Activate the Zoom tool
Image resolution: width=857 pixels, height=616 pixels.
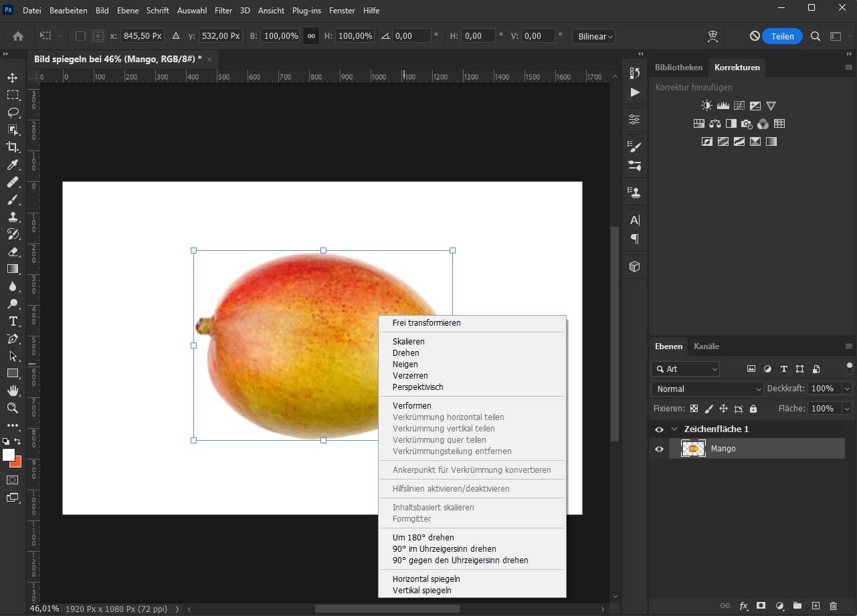tap(11, 408)
